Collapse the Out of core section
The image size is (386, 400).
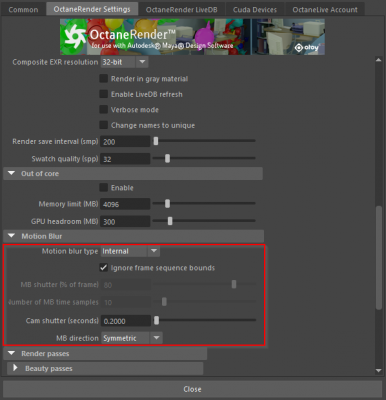tap(11, 173)
